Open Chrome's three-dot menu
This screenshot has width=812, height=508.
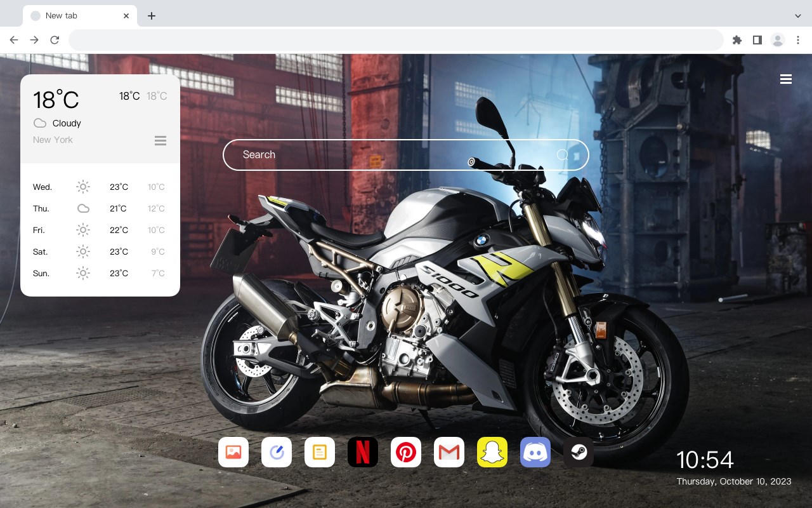click(798, 40)
